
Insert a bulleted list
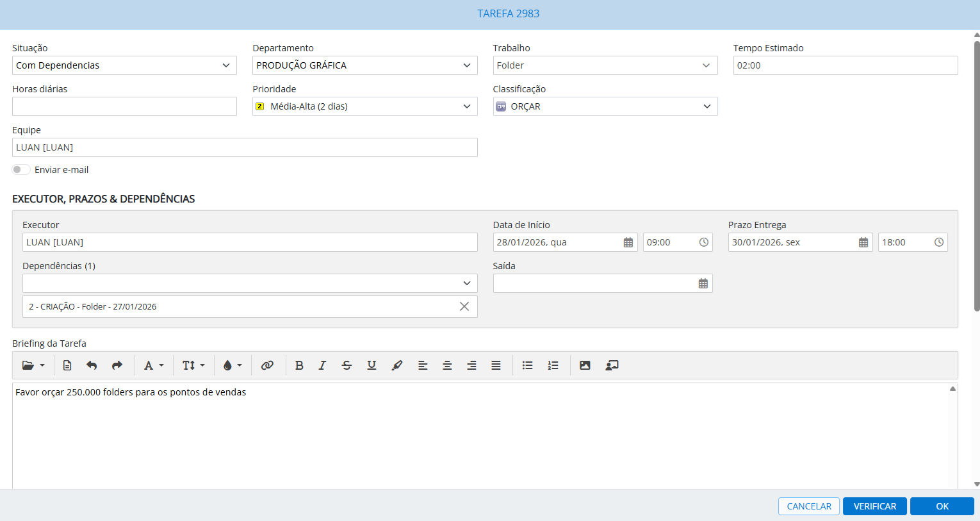click(527, 365)
